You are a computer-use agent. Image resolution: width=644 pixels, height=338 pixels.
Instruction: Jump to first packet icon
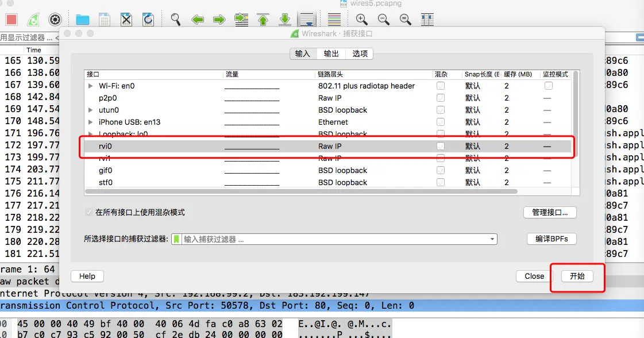pyautogui.click(x=263, y=20)
